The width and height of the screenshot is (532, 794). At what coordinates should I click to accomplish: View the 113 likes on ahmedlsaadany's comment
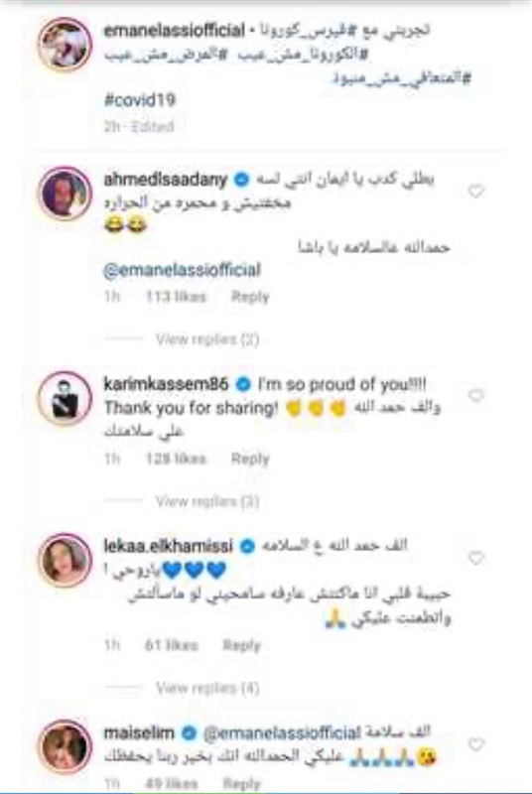coord(176,296)
